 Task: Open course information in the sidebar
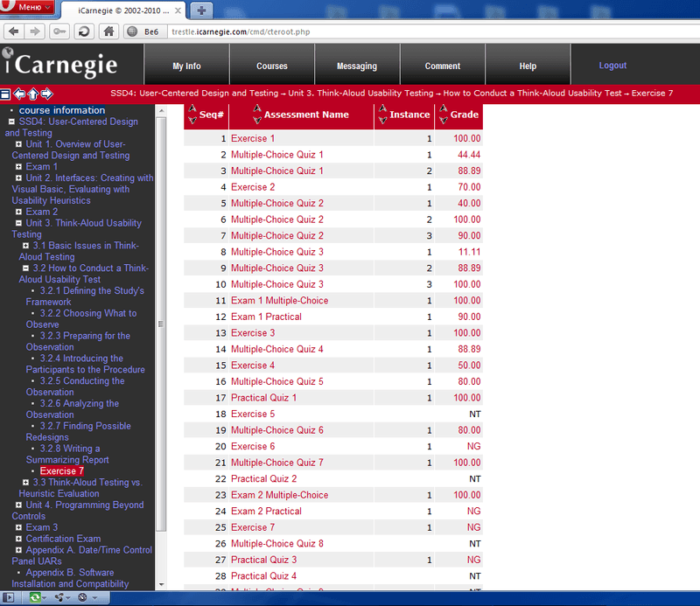[x=62, y=110]
